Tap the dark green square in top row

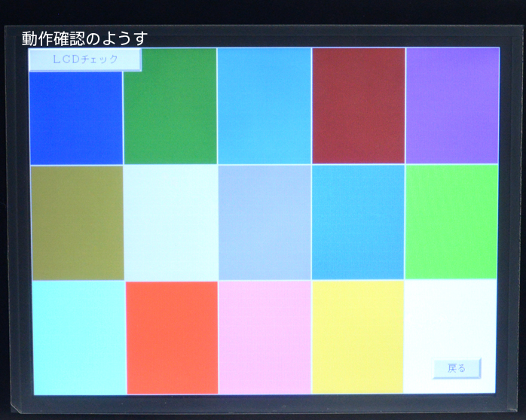click(170, 107)
